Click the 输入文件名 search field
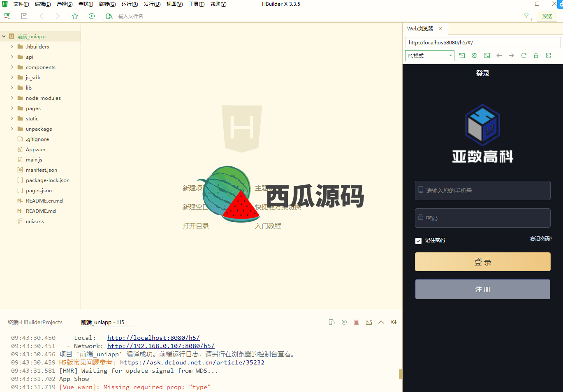Screen dimensions: 563x392 point(317,16)
